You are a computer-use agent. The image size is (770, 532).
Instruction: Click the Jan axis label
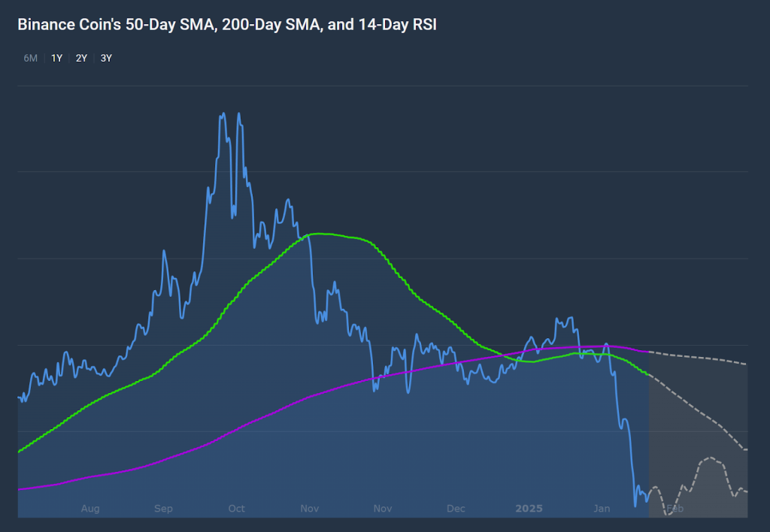click(602, 509)
